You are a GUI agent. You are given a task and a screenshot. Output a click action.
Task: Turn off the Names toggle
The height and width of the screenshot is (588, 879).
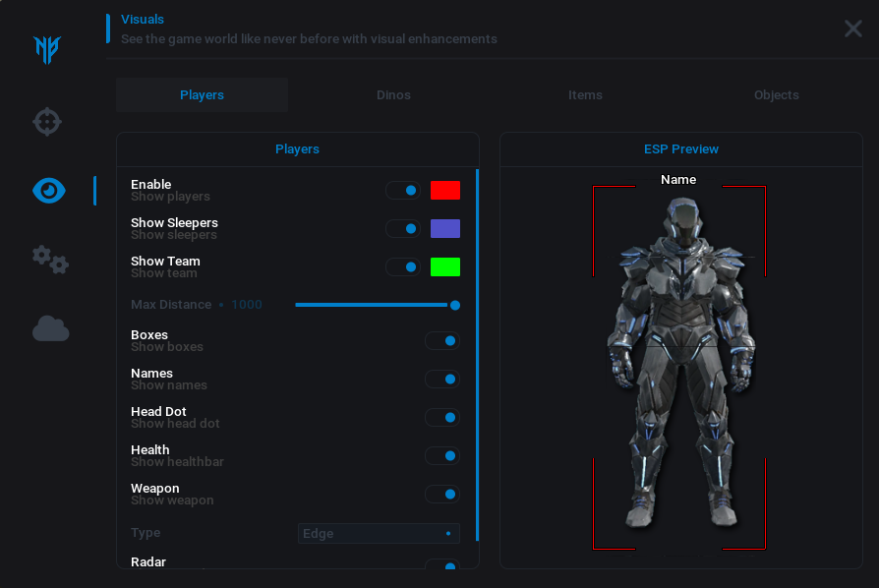(442, 379)
